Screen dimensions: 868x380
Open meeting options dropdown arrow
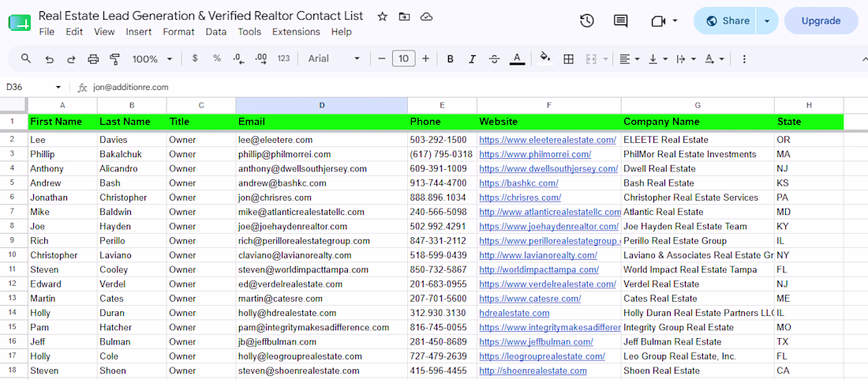click(675, 21)
